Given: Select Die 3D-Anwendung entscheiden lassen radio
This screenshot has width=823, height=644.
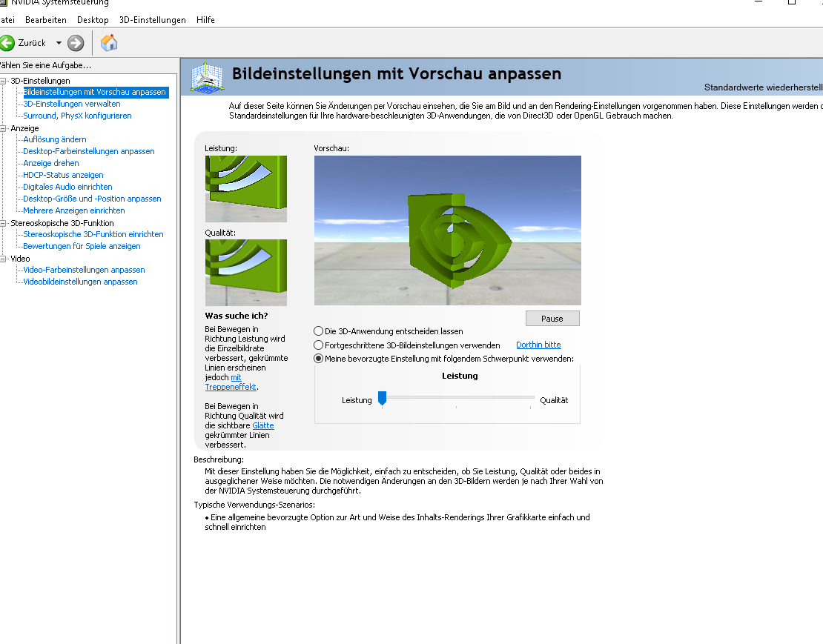Looking at the screenshot, I should click(x=318, y=331).
